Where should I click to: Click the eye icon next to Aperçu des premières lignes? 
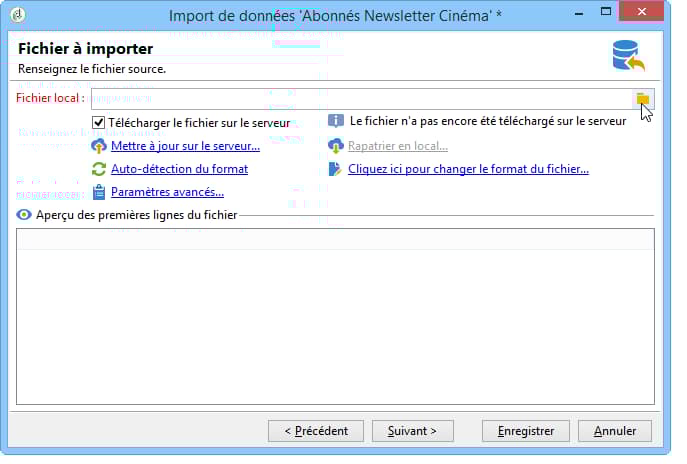point(24,215)
